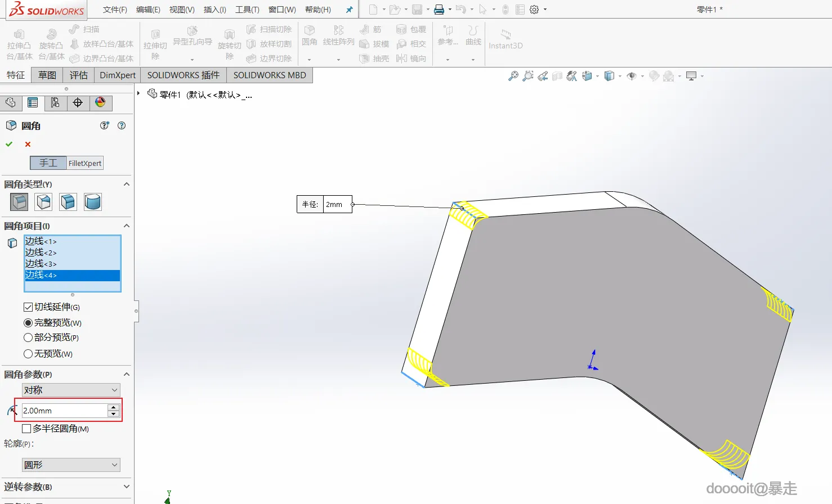The height and width of the screenshot is (504, 832).
Task: Toggle the 切线延伸 checkbox
Action: pyautogui.click(x=28, y=307)
